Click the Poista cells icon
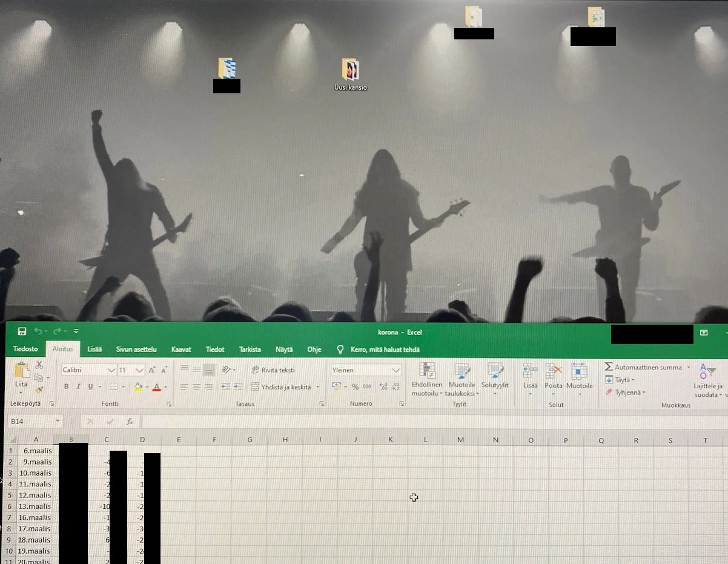This screenshot has height=564, width=728. (553, 371)
